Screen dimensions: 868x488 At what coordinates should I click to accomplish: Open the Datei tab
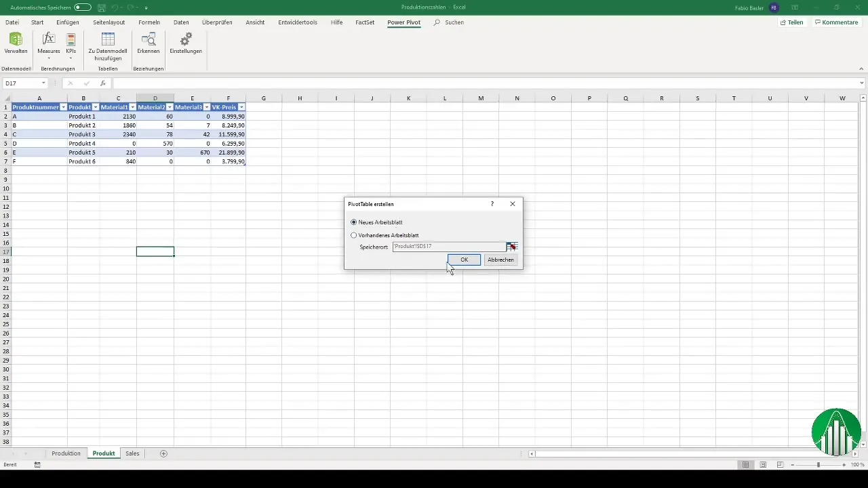[x=12, y=22]
